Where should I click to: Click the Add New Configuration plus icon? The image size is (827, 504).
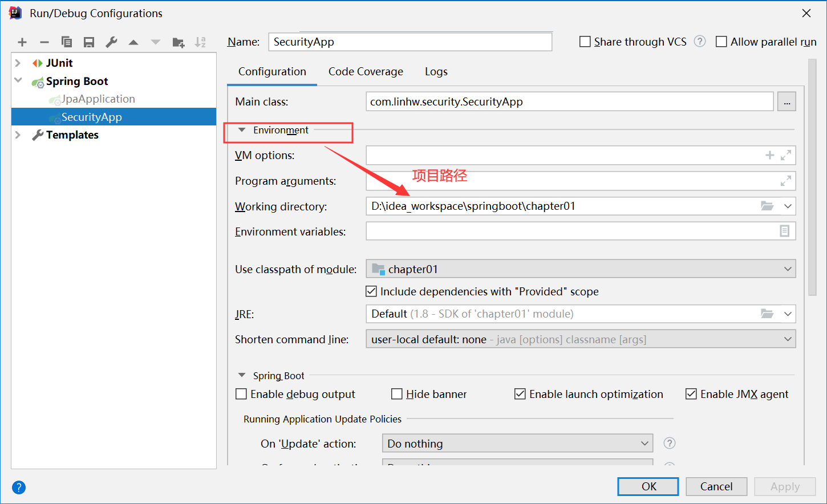tap(22, 42)
